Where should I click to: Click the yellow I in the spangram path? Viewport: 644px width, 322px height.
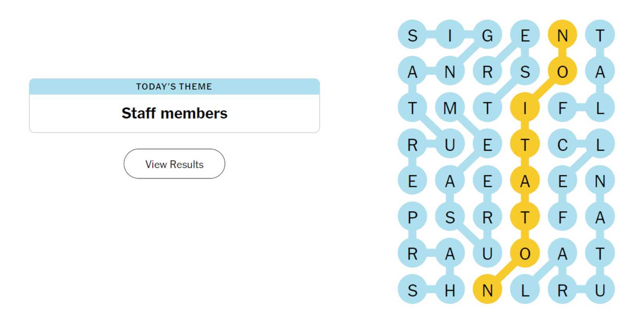click(x=525, y=107)
